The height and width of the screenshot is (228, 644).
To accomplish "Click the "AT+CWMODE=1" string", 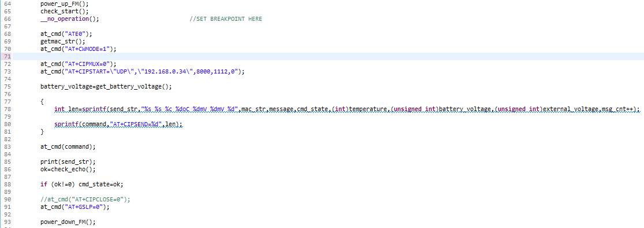I will coord(87,49).
